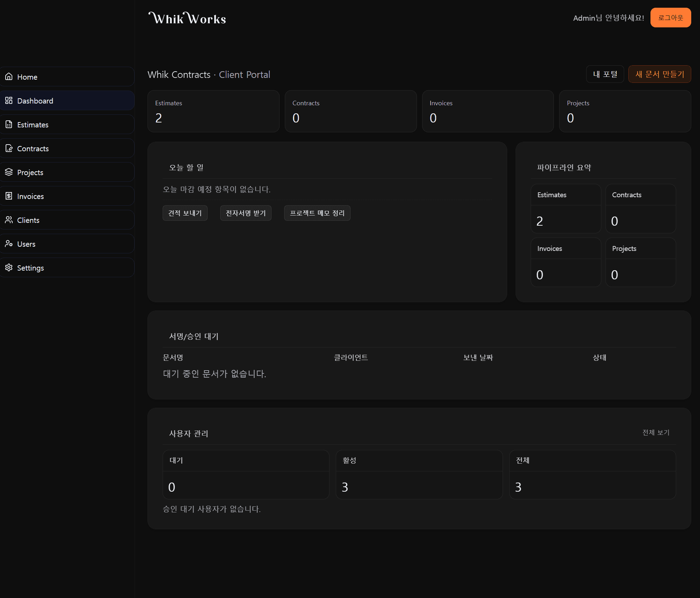The width and height of the screenshot is (700, 598).
Task: Click the Clients people icon
Action: (9, 220)
